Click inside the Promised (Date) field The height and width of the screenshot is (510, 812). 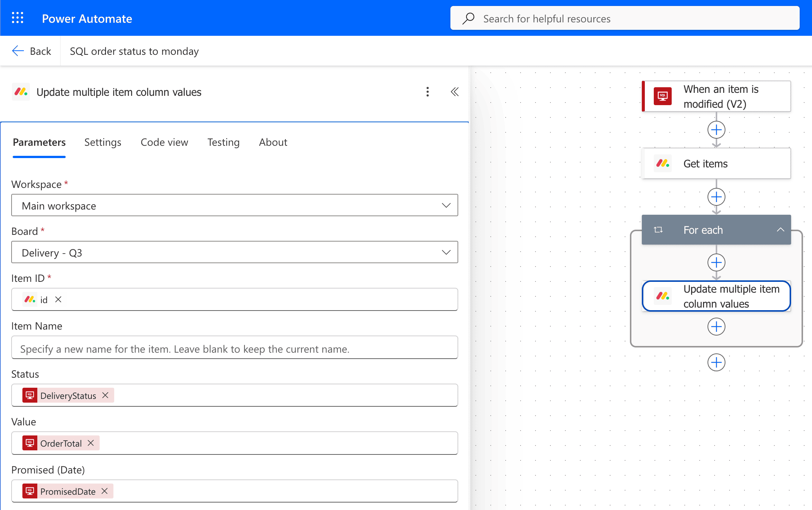(235, 491)
